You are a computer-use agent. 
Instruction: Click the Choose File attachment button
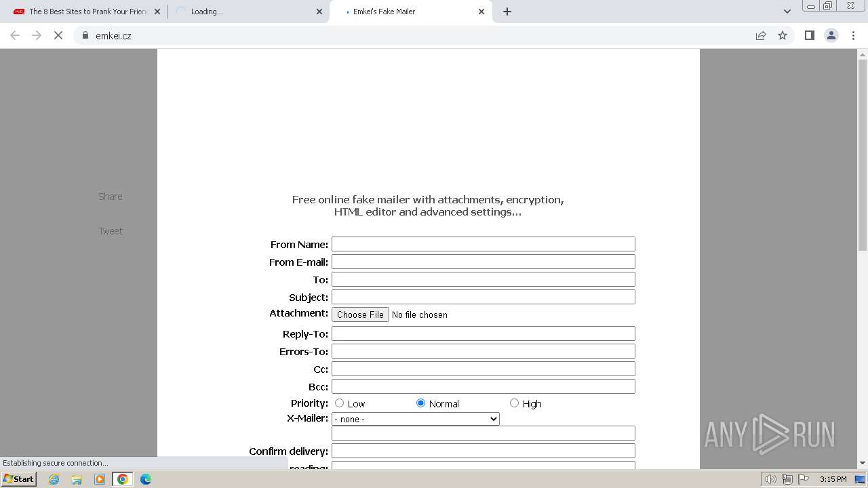tap(360, 314)
